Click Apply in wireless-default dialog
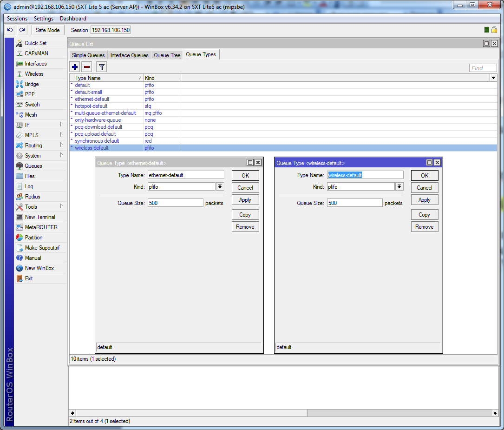Viewport: 504px width, 430px height. pos(424,200)
